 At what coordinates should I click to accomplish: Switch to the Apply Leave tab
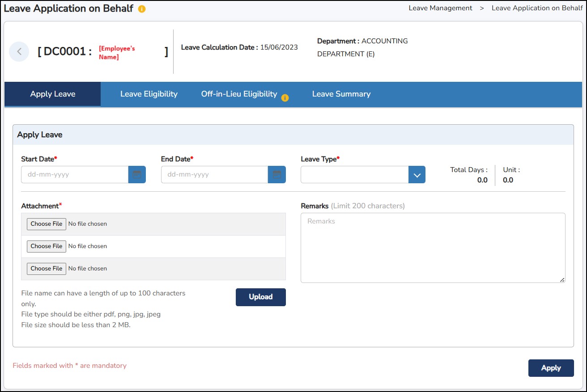click(x=53, y=94)
